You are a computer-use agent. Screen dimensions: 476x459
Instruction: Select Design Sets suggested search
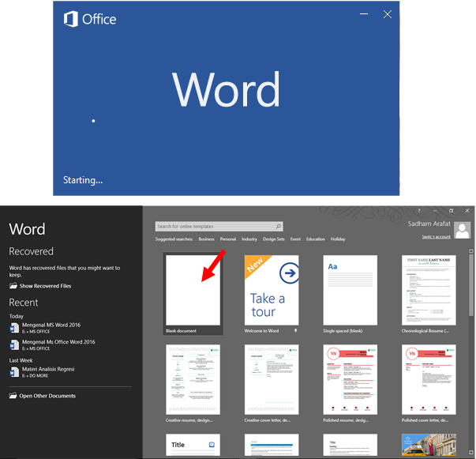pyautogui.click(x=273, y=239)
